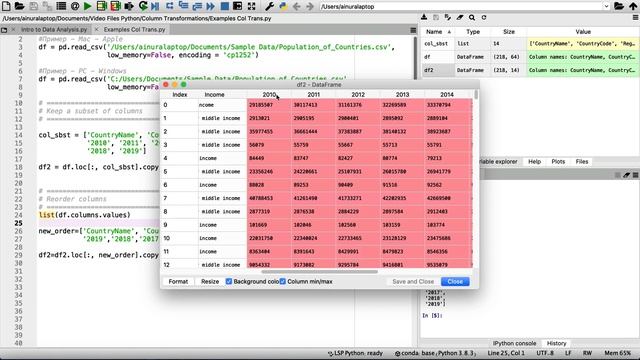The height and width of the screenshot is (360, 640).
Task: Maximize the current pane icon
Action: (238, 6)
